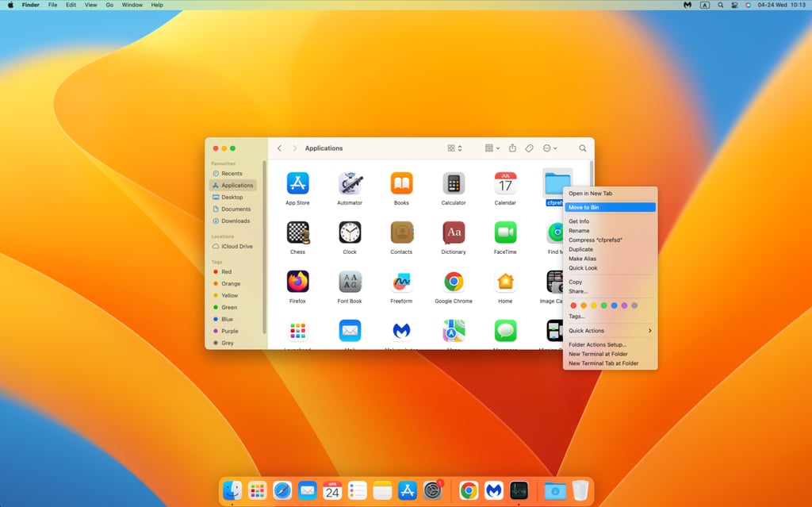Open Malwarebytes from the Dock

pyautogui.click(x=493, y=490)
